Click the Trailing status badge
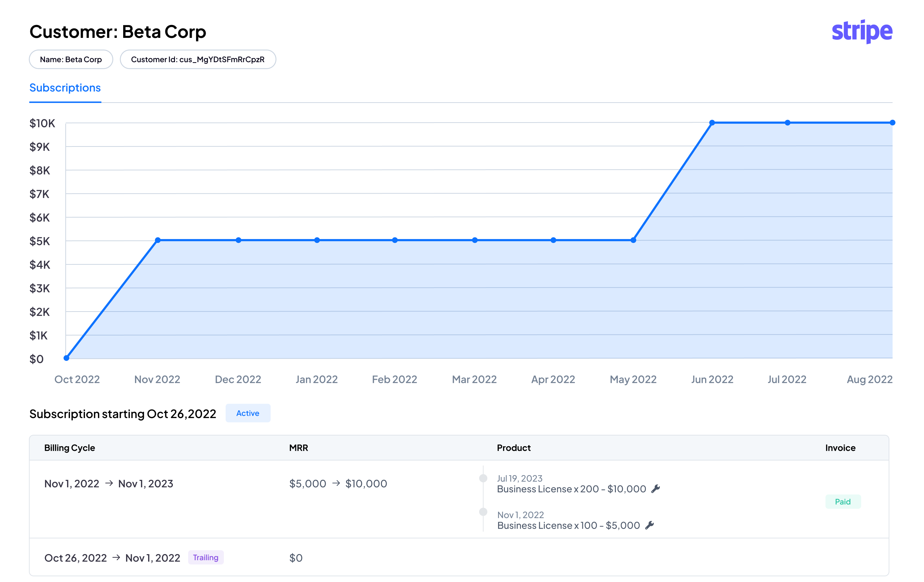The height and width of the screenshot is (582, 924). [x=206, y=557]
